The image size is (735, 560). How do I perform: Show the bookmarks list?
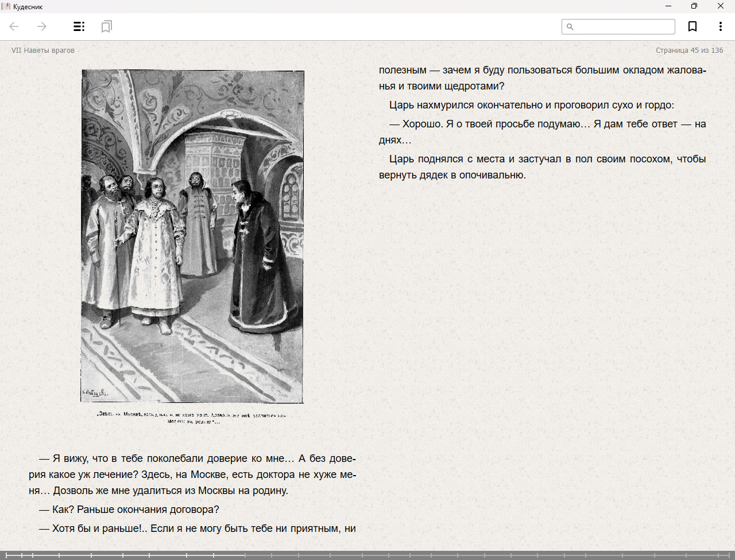click(106, 26)
